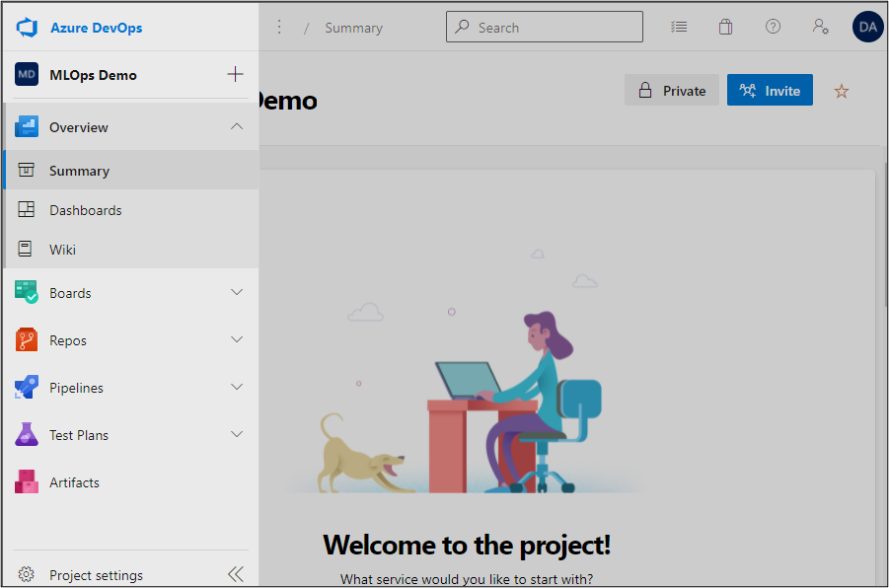Create a new project with the plus icon
The width and height of the screenshot is (889, 588).
point(235,74)
